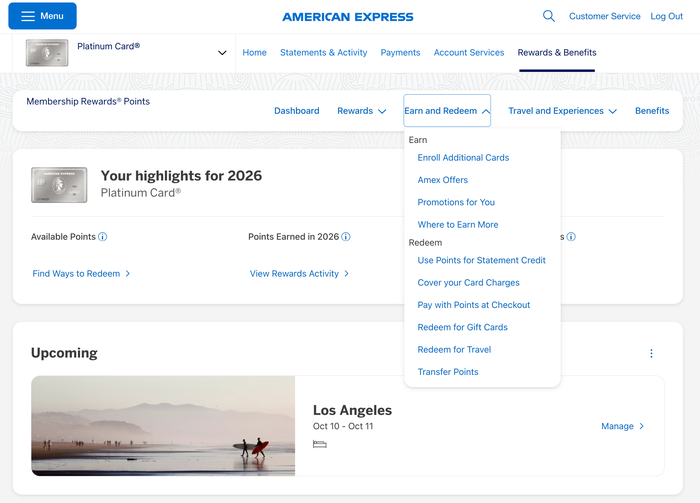Open the search magnifier icon
700x503 pixels.
coord(549,16)
